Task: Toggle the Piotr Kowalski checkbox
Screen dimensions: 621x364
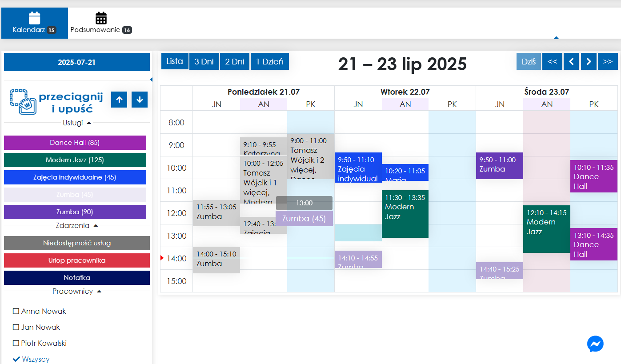Action: point(16,343)
